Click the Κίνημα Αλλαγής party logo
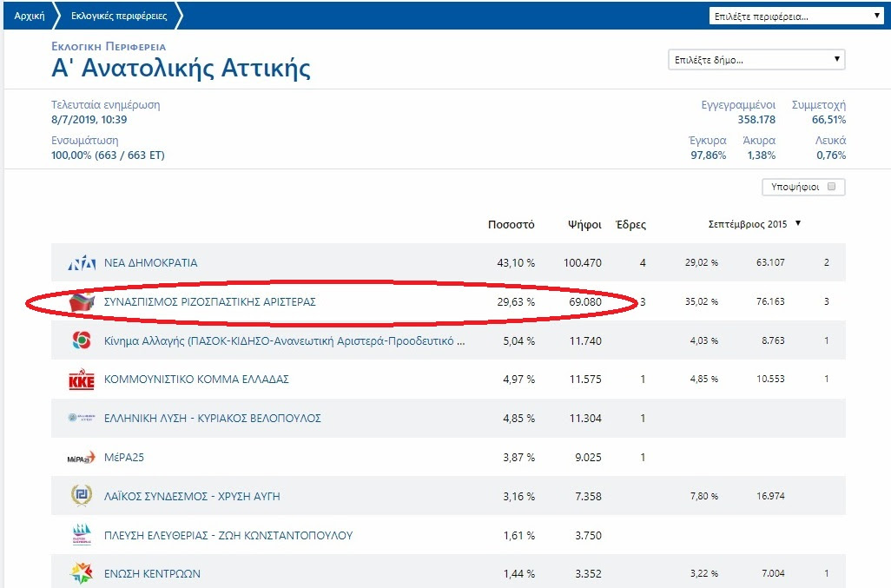The image size is (891, 588). click(x=82, y=340)
